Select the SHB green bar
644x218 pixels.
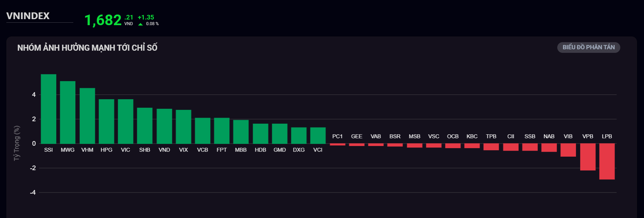click(x=144, y=125)
